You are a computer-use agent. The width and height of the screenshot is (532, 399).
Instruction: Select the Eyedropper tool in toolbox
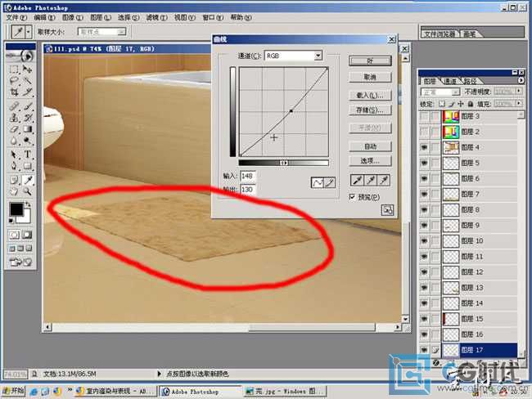point(27,180)
